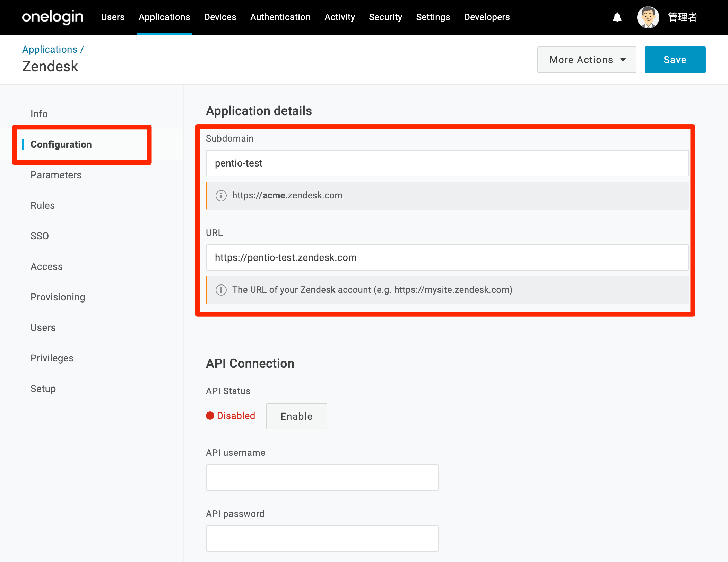
Task: Save the Zendesk application settings
Action: (675, 60)
